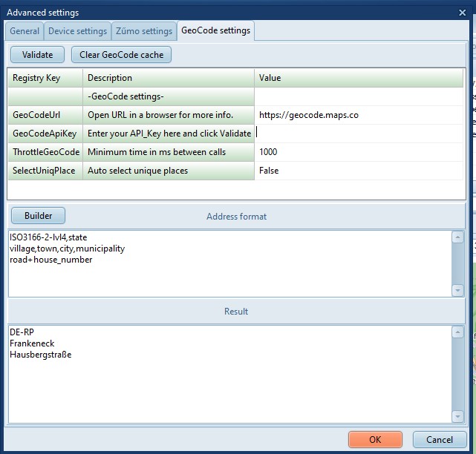This screenshot has width=476, height=454.
Task: Focus the GeoCodeApiKey value field
Action: 356,134
